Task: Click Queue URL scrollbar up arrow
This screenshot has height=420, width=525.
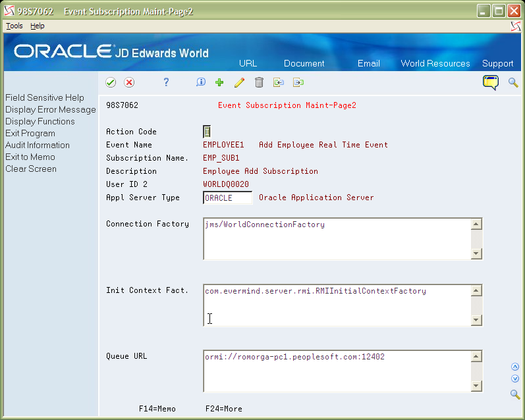Action: point(476,356)
